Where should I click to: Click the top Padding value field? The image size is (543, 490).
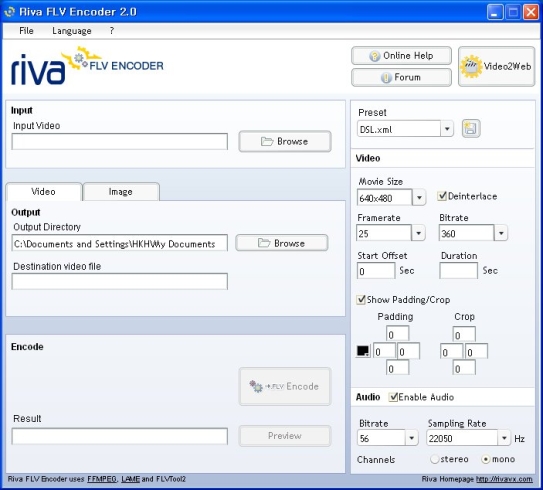click(x=397, y=334)
